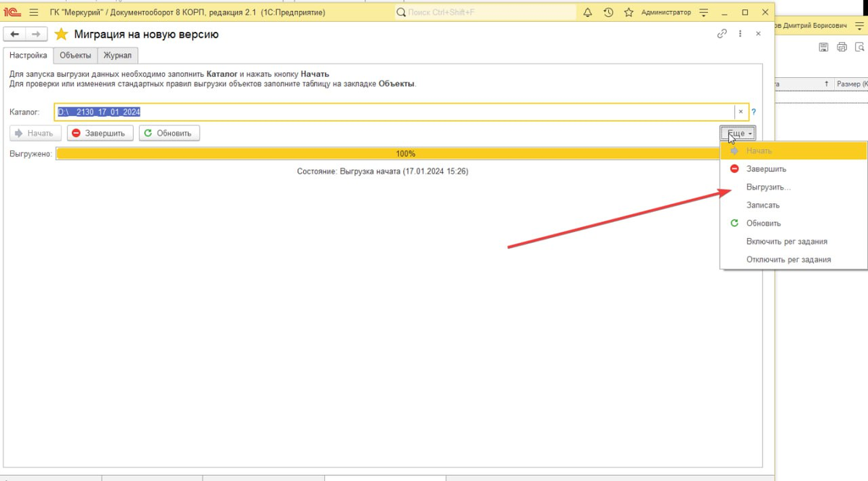Click the Размер column header in background window
Image resolution: width=868 pixels, height=481 pixels.
coord(851,84)
